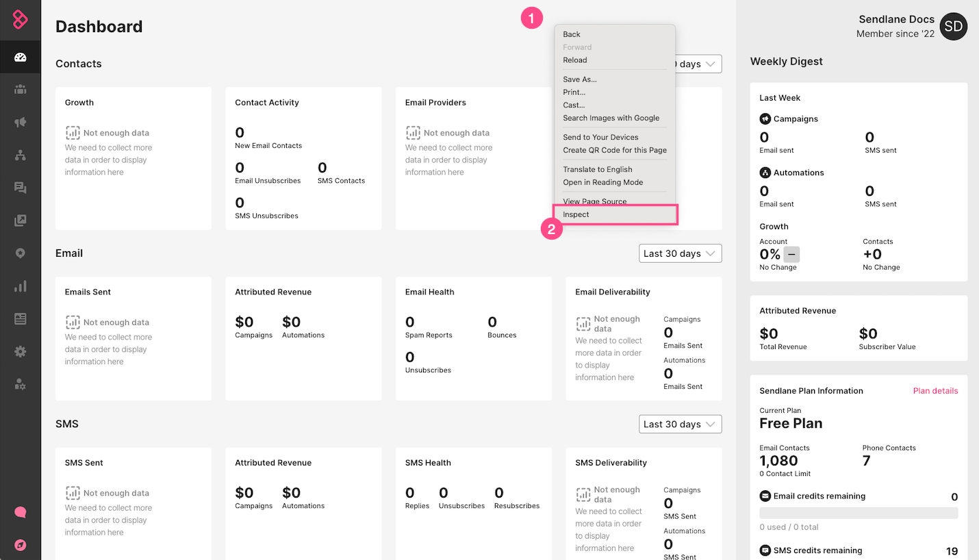The image size is (979, 560).
Task: Open the Plan details link
Action: point(935,391)
